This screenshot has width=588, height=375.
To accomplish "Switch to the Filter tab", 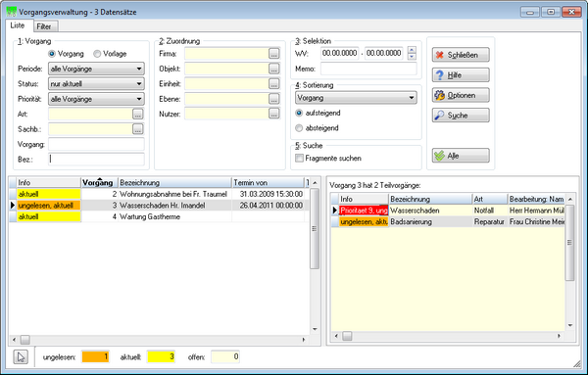I will tap(44, 26).
